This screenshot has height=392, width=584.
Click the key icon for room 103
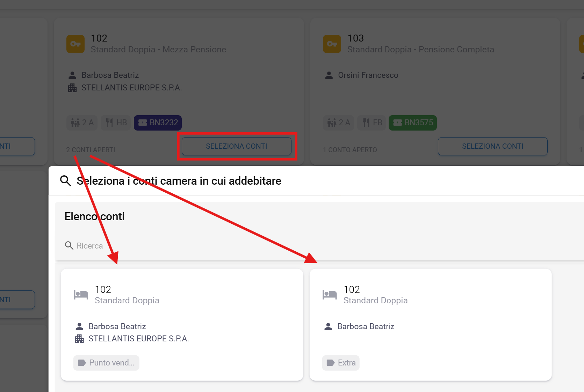pos(332,44)
